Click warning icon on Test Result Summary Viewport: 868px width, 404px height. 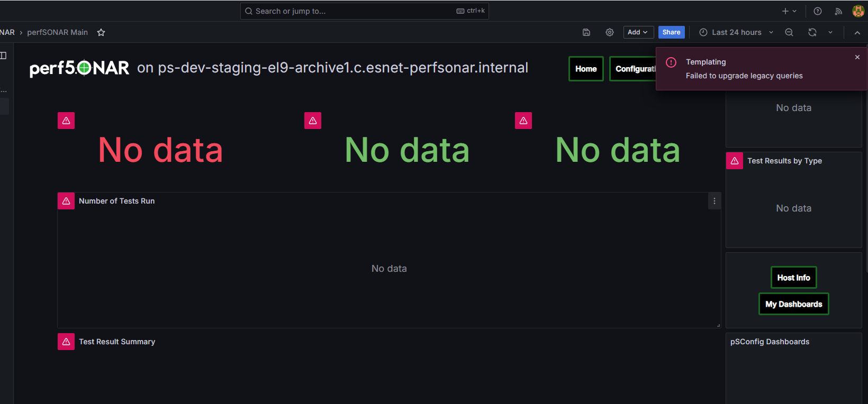pos(66,342)
